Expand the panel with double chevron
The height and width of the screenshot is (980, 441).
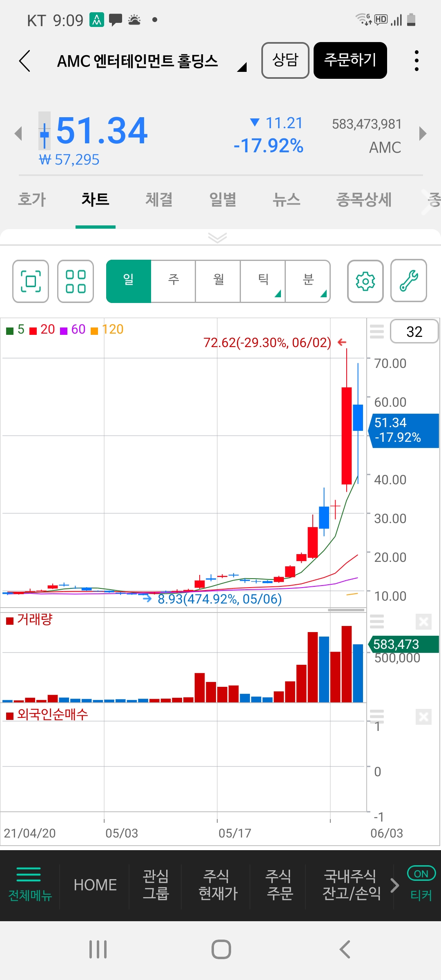tap(217, 238)
